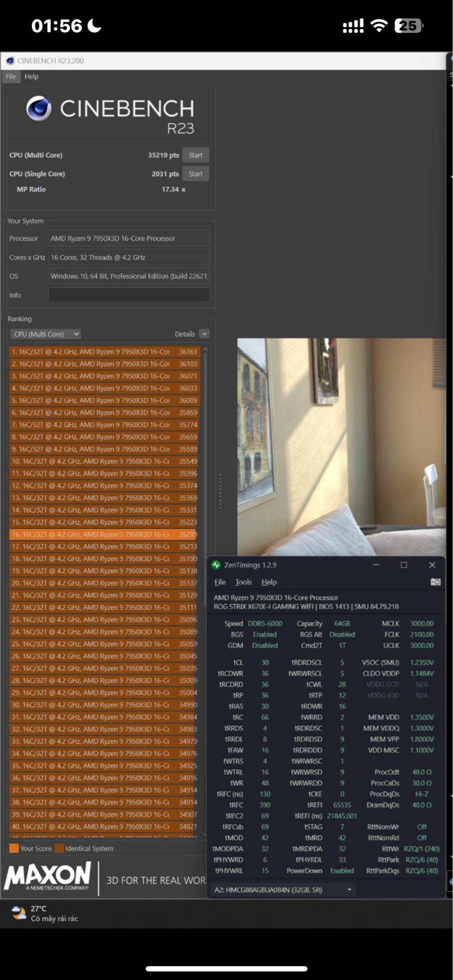
Task: Click the phone signal strength icon
Action: (353, 26)
